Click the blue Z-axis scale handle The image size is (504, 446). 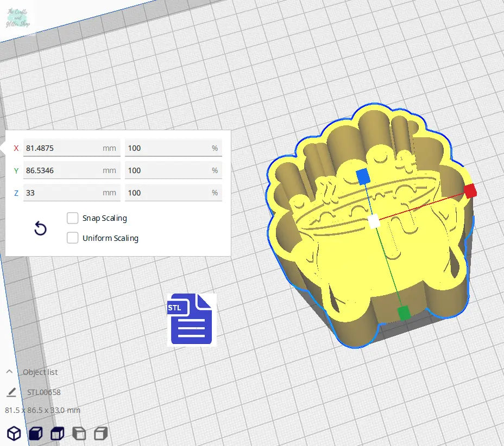(x=363, y=176)
